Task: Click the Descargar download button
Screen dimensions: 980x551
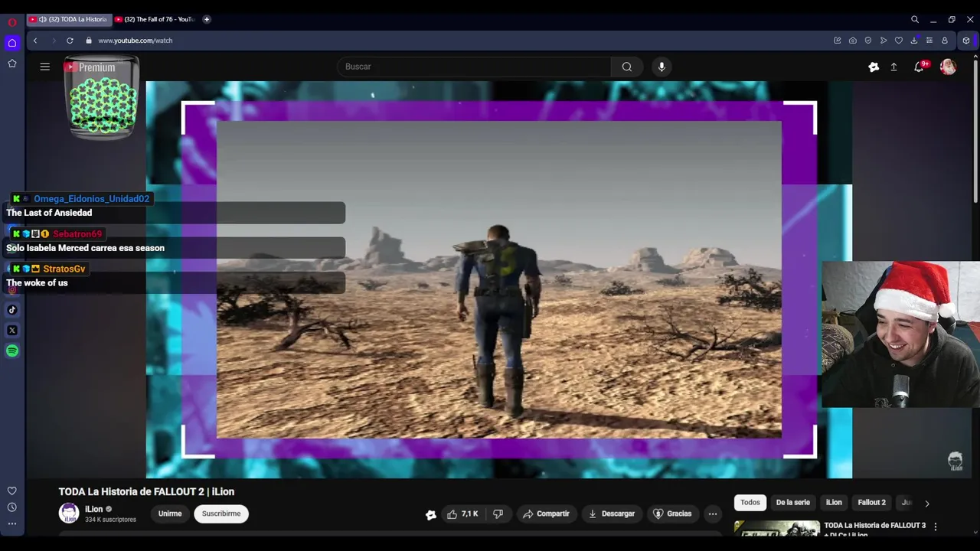Action: 611,514
